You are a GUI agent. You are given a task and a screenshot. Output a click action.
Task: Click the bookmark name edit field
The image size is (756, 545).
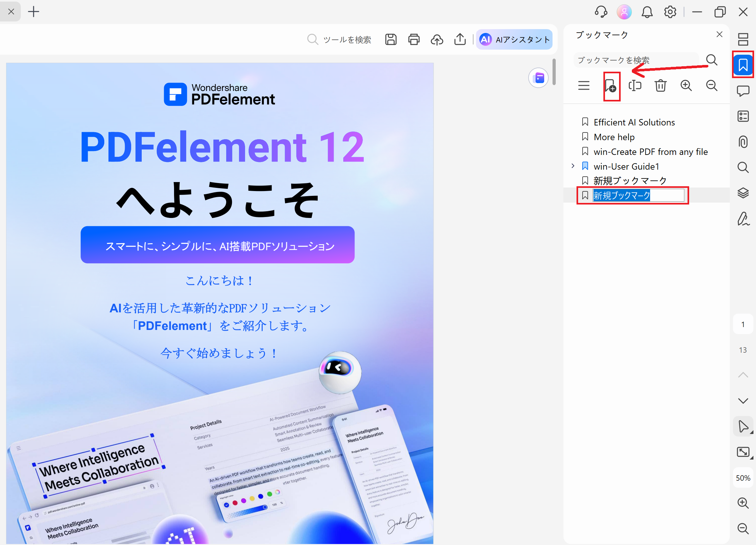click(638, 195)
